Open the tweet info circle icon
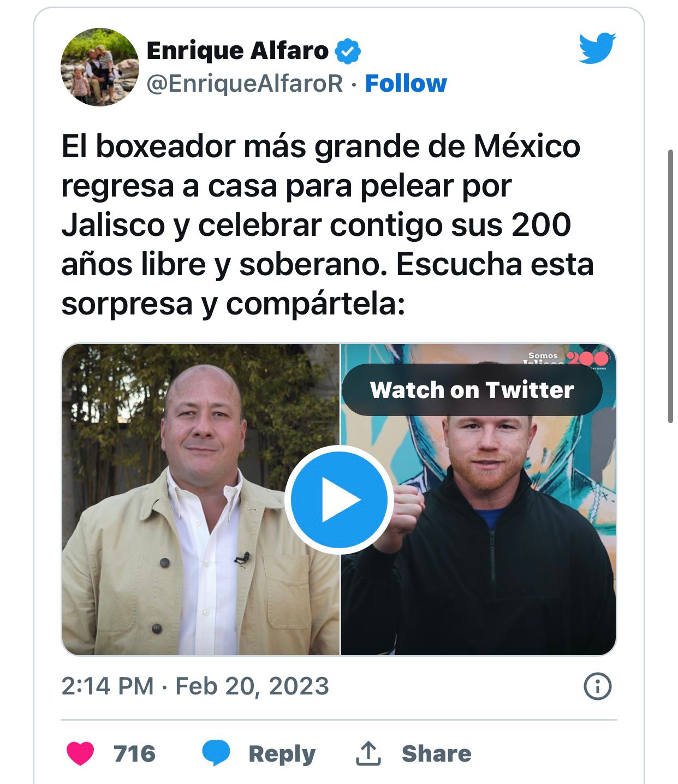The width and height of the screenshot is (678, 784). coord(598,686)
